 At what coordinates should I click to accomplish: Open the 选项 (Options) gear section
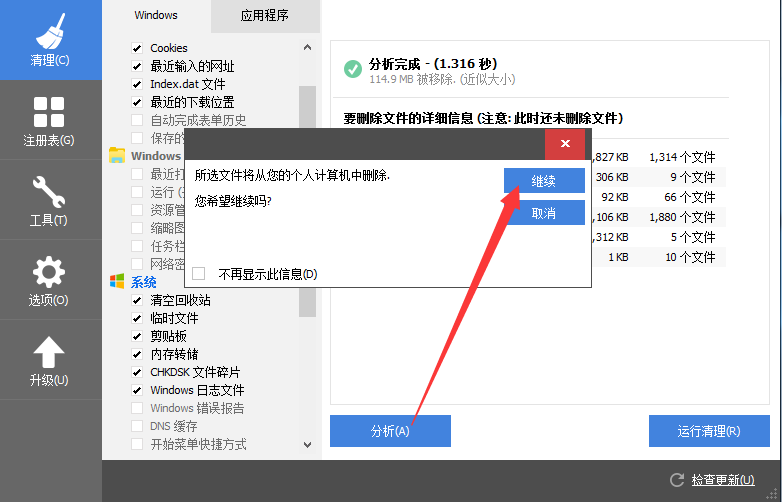click(x=50, y=280)
